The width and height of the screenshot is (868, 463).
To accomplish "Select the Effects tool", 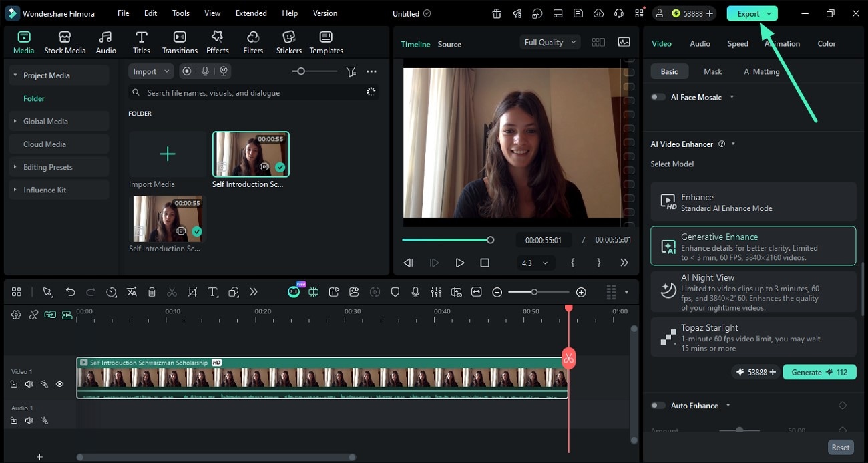I will click(217, 43).
